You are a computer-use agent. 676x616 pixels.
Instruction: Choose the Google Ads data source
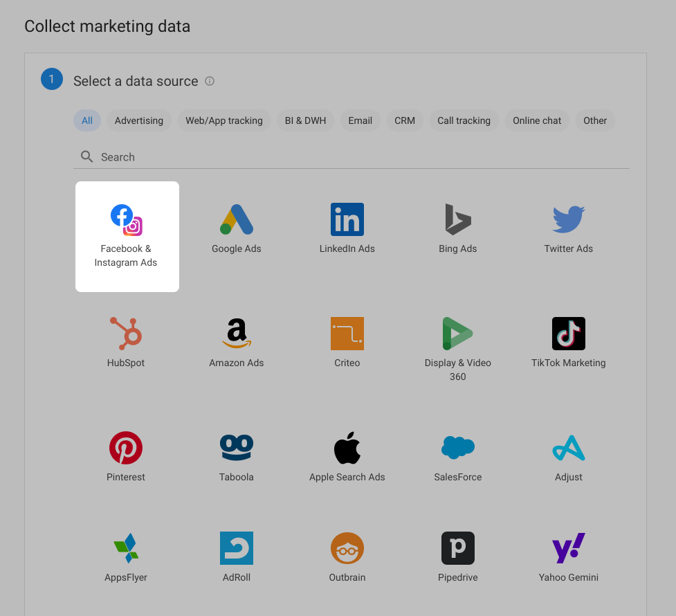click(236, 228)
